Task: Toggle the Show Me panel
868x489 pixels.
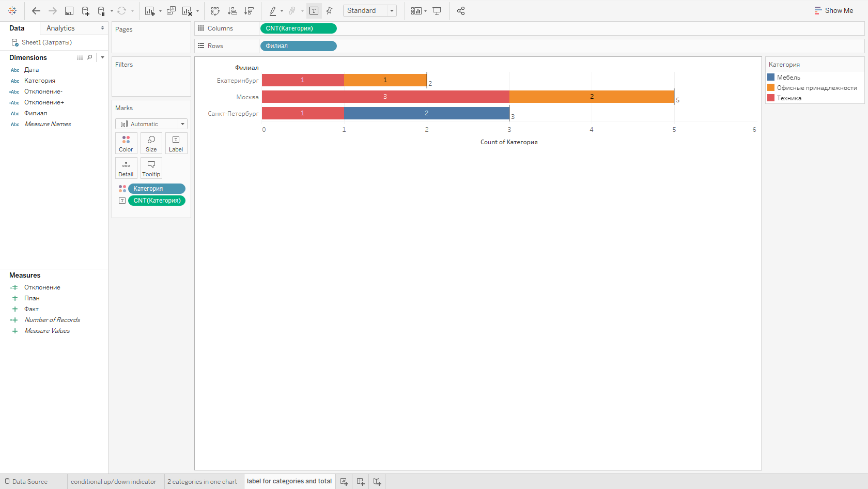Action: tap(834, 10)
